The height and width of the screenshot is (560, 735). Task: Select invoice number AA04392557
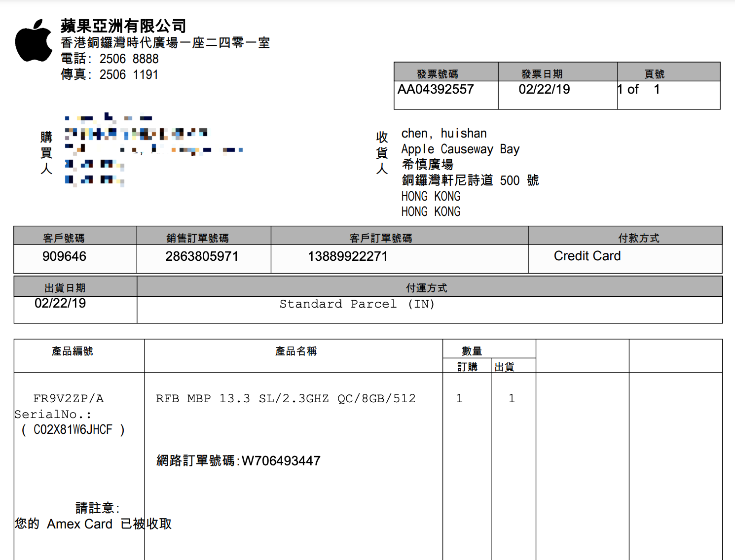tap(436, 89)
